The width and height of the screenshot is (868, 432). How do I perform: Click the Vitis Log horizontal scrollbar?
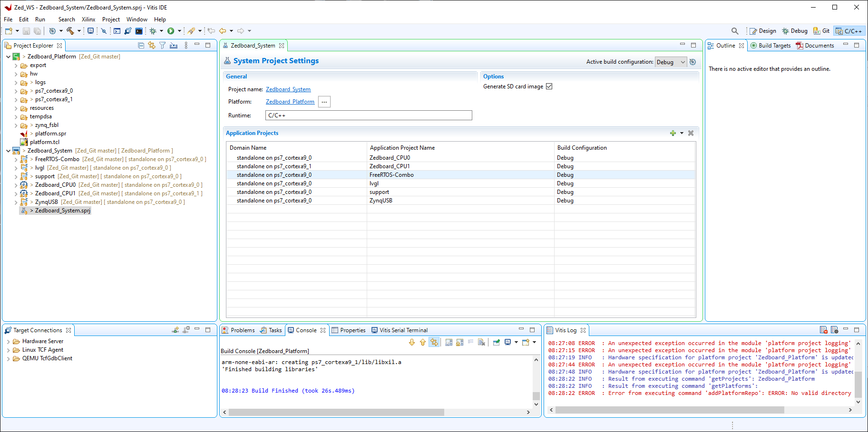pos(670,410)
